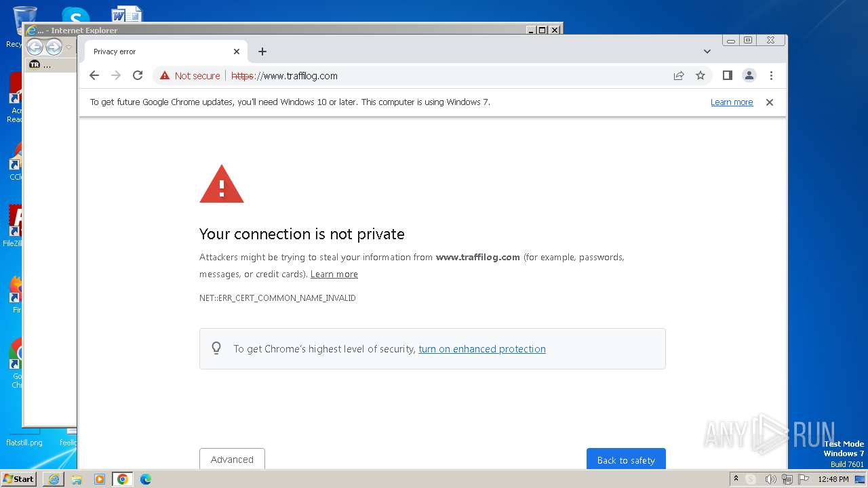The width and height of the screenshot is (868, 488).
Task: Click Back to safety button
Action: click(626, 460)
